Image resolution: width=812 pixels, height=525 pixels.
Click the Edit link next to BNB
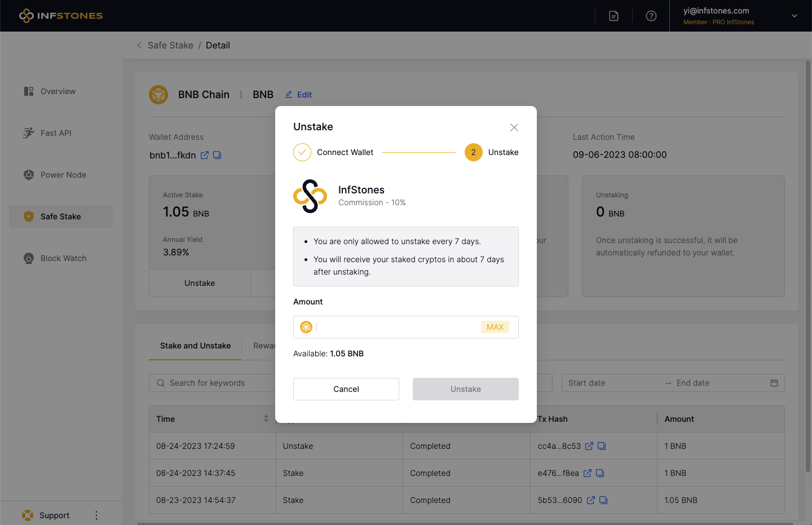(298, 95)
